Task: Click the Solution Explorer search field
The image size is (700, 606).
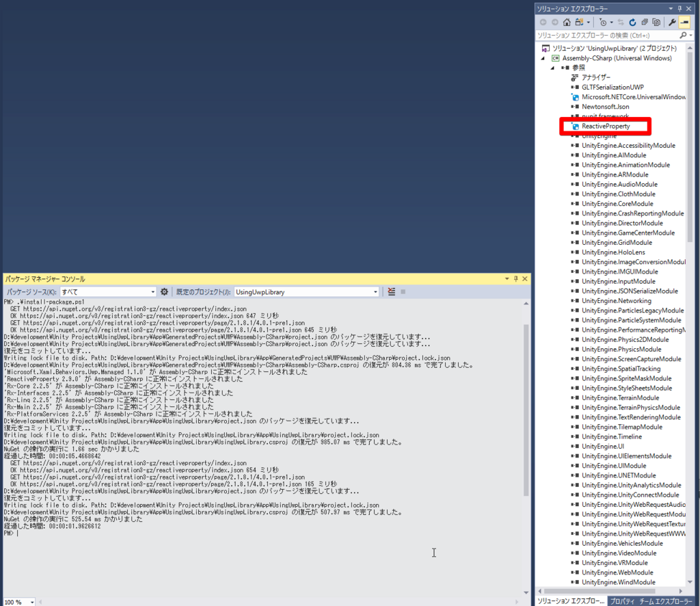Action: tap(607, 36)
